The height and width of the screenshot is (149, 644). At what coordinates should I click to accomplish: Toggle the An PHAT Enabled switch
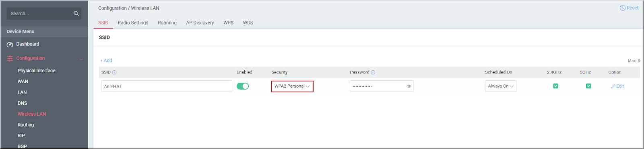pos(243,86)
